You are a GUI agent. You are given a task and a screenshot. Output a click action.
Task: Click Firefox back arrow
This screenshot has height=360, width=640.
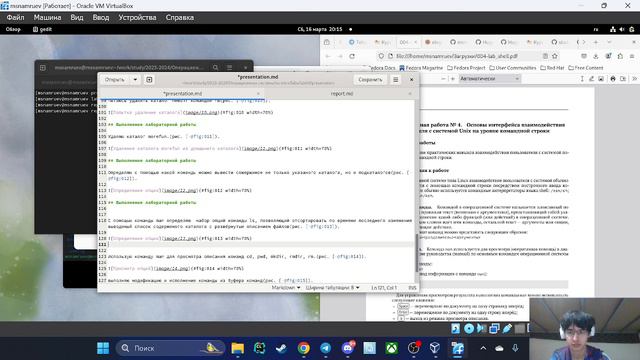point(328,56)
